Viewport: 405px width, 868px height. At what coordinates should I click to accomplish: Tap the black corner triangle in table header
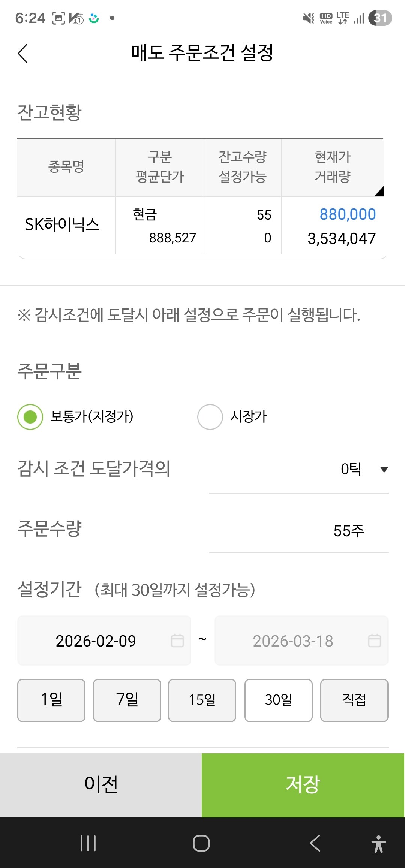point(379,191)
